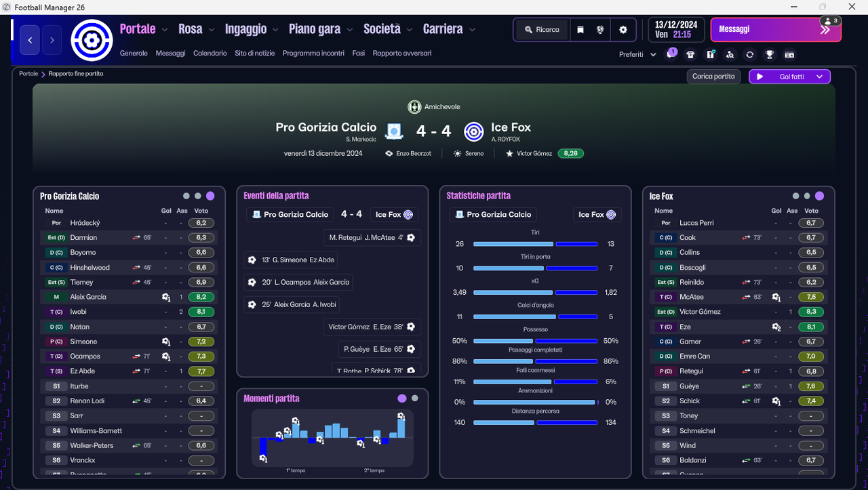
Task: Click Aleix García's 8,2 rating pill
Action: click(201, 297)
